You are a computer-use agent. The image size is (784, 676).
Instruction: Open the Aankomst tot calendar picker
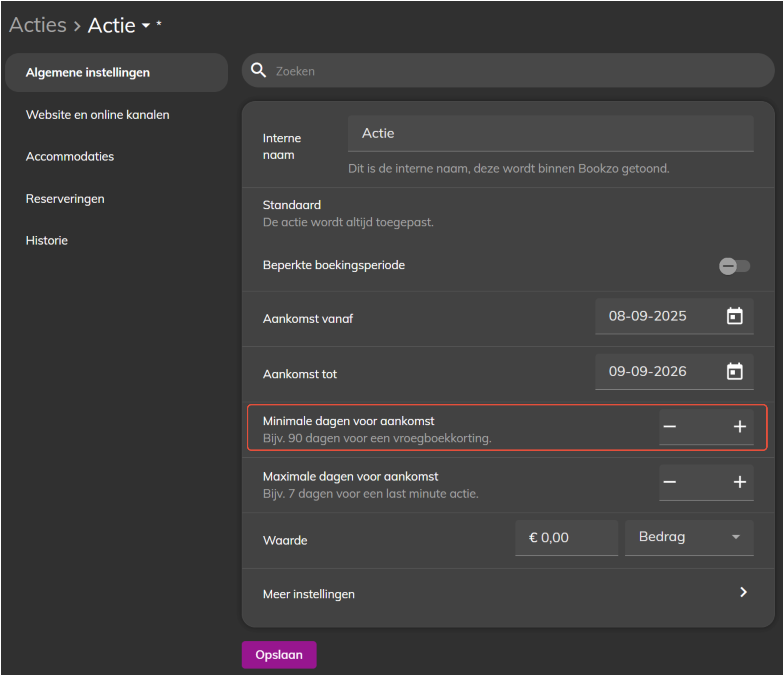click(735, 372)
